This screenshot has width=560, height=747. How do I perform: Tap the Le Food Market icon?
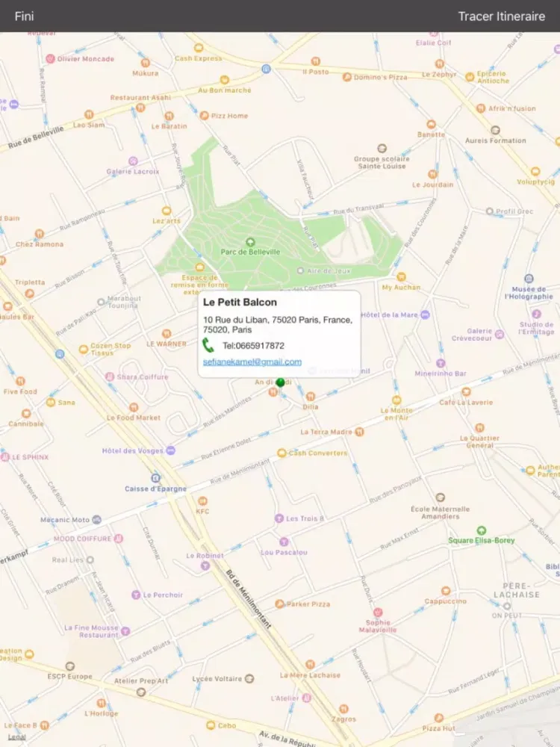click(134, 407)
